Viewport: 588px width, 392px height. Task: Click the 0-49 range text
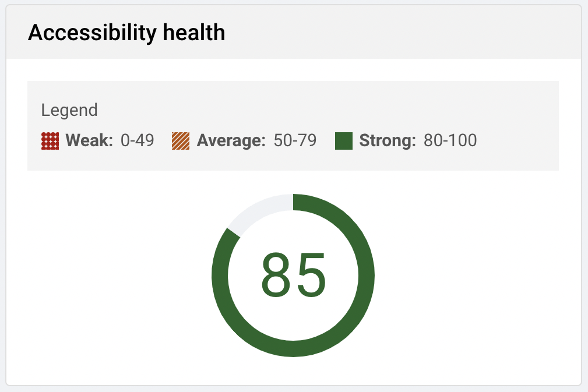coord(137,140)
